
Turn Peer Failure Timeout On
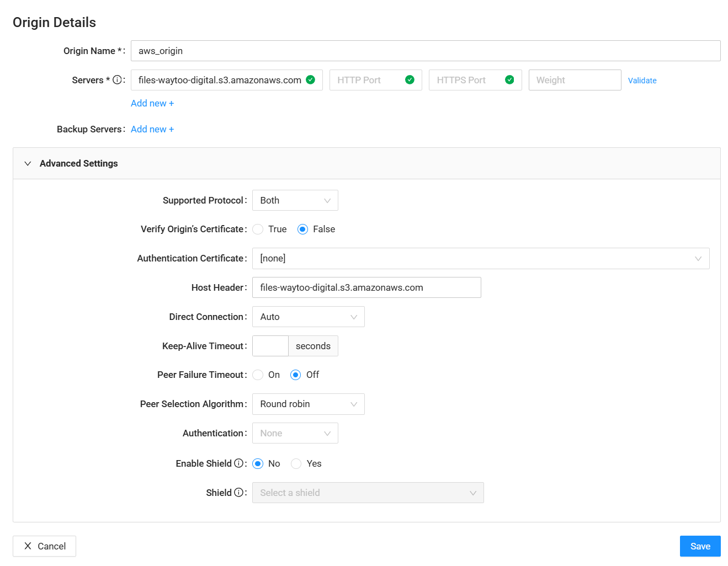[258, 375]
